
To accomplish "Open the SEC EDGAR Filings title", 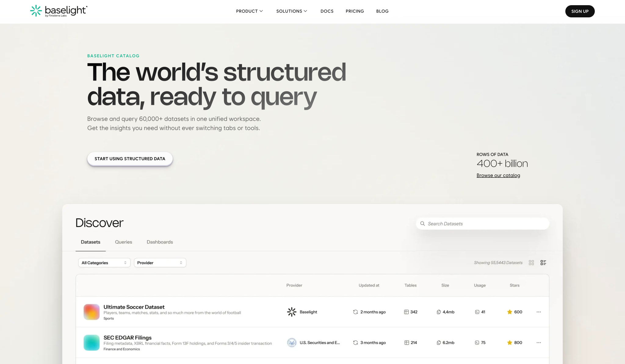I will [128, 338].
